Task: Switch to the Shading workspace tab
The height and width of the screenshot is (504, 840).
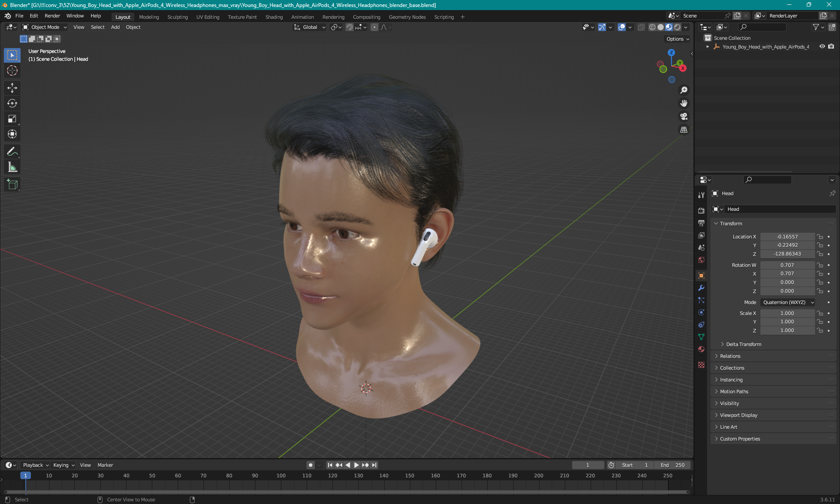Action: [274, 17]
